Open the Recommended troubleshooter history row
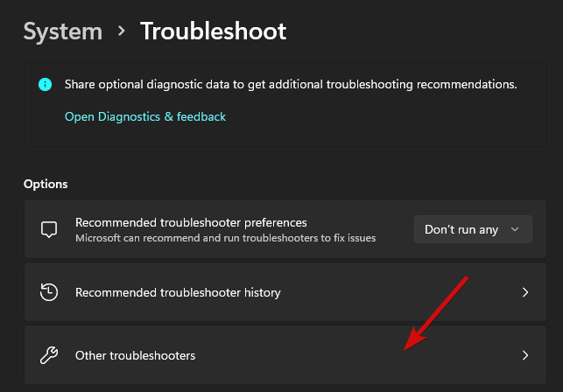Image resolution: width=563 pixels, height=392 pixels. 285,292
